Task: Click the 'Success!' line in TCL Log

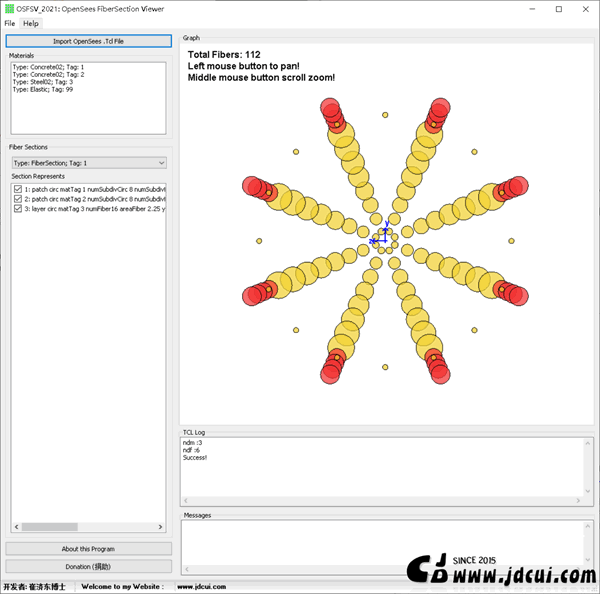Action: pos(195,457)
